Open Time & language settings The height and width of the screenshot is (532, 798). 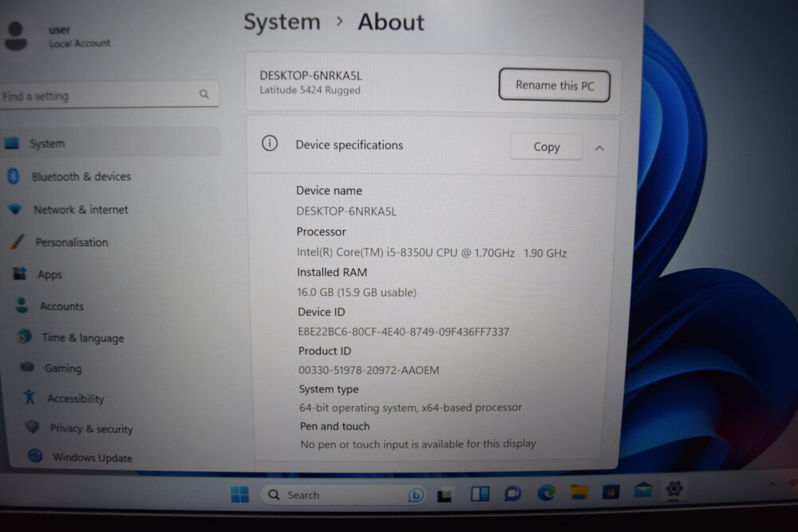[83, 337]
